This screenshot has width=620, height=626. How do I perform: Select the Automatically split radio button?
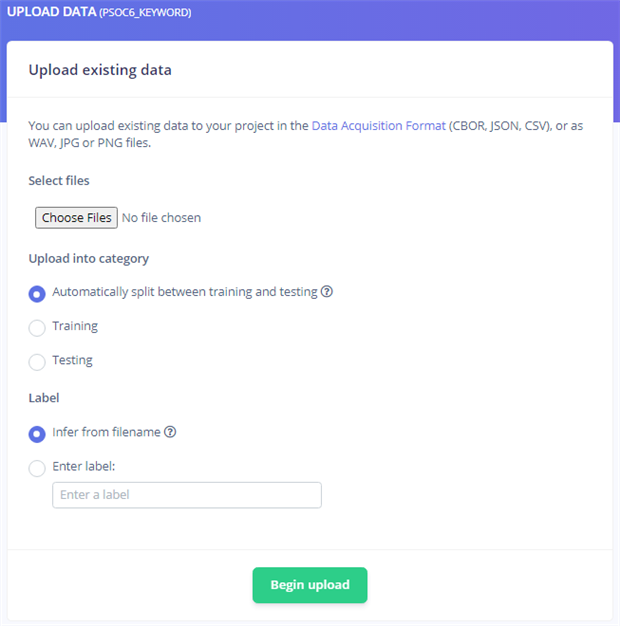tap(37, 293)
